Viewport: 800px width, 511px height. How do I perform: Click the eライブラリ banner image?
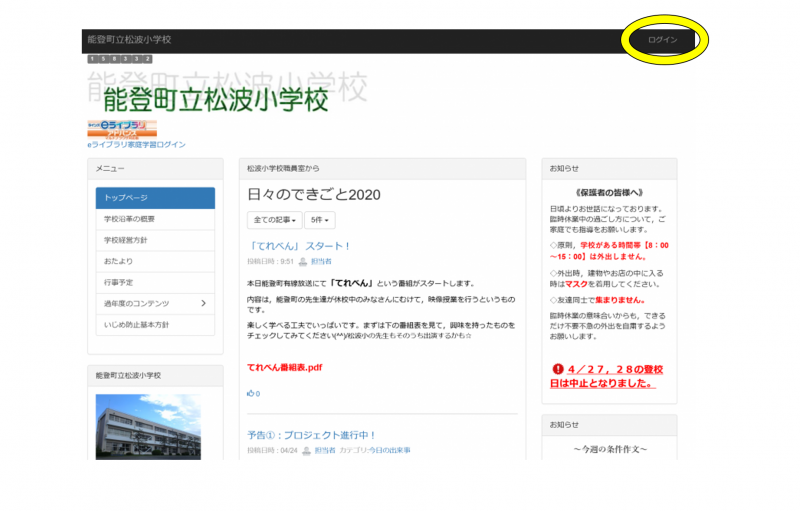[x=122, y=129]
